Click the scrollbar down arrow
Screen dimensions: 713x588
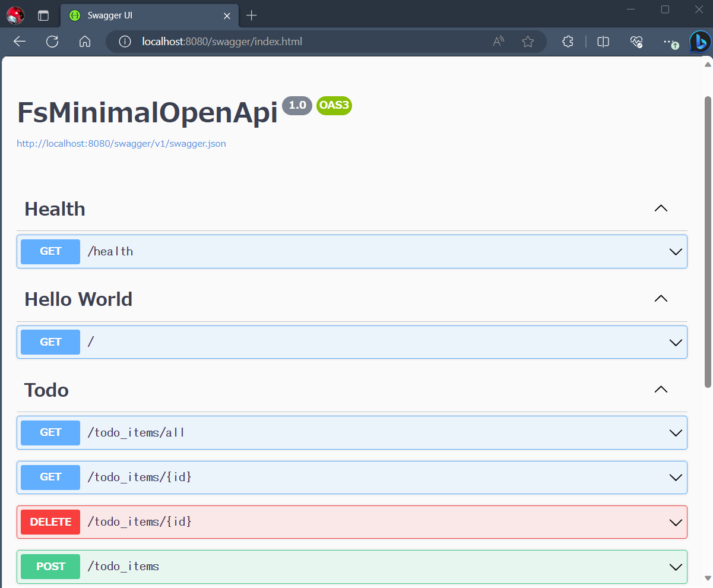(x=708, y=577)
